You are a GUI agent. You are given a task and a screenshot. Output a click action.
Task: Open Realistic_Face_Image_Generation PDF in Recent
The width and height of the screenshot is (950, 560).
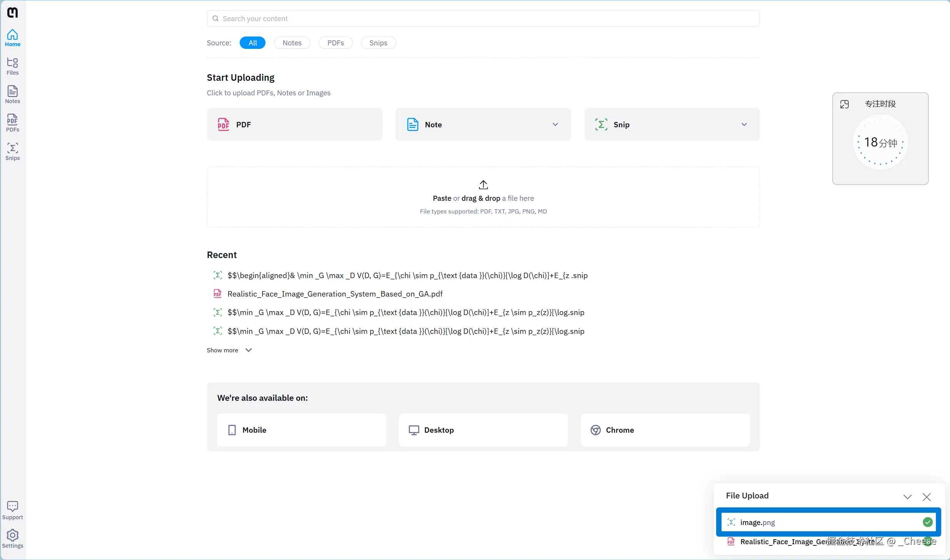click(335, 294)
